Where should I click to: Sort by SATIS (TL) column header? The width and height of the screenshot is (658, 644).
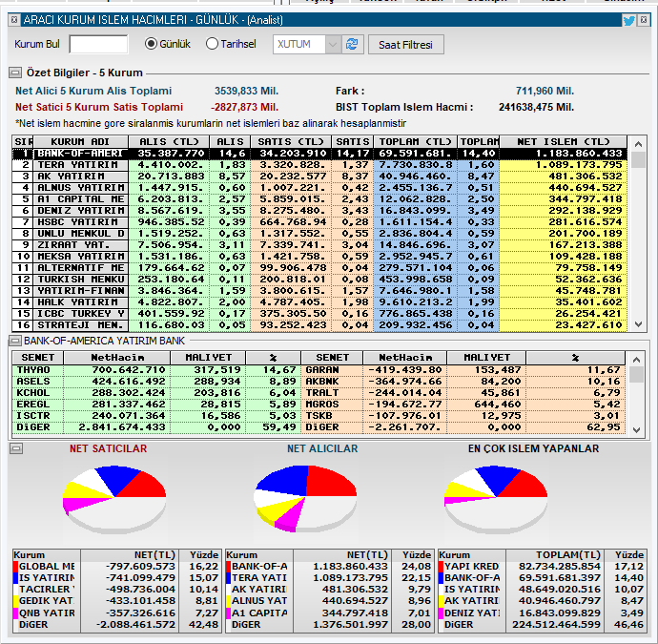click(291, 141)
